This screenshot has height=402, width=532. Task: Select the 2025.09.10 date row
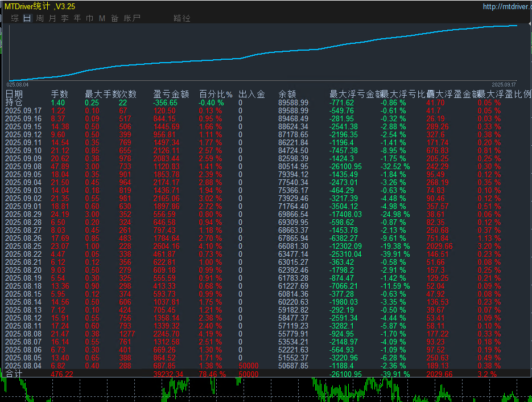(x=23, y=150)
